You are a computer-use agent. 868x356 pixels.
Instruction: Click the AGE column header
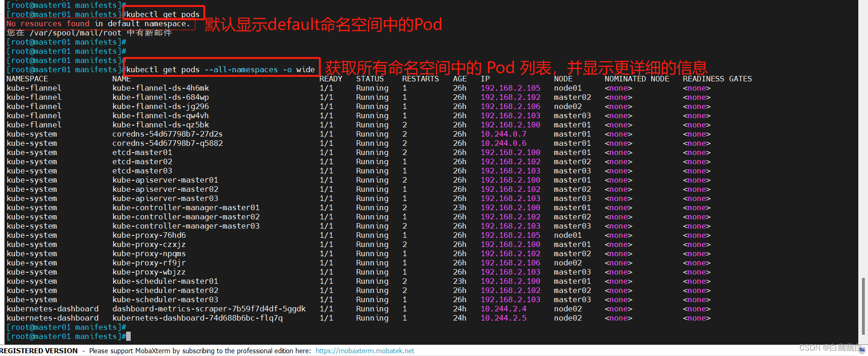pyautogui.click(x=460, y=79)
